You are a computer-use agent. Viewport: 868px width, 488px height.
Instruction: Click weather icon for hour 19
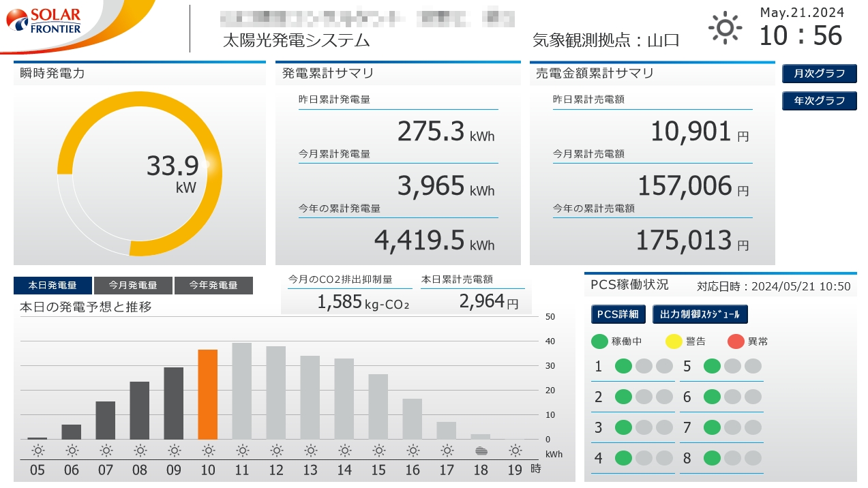[515, 450]
